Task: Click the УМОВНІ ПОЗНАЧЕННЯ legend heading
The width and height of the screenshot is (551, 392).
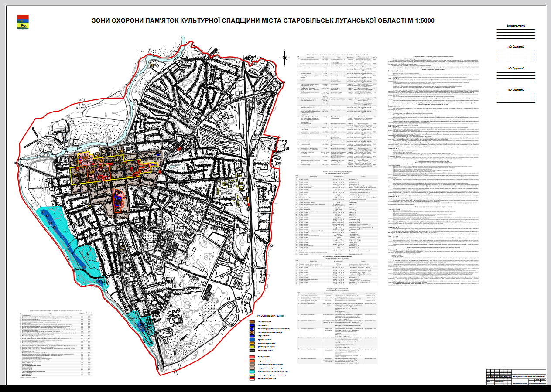Action: [270, 316]
